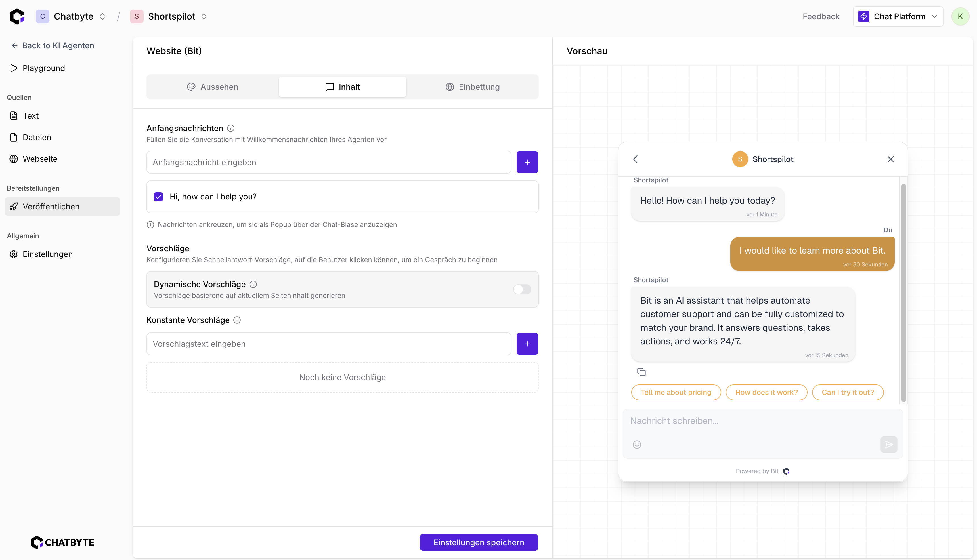The image size is (977, 560).
Task: Add starting message with plus button
Action: (x=527, y=162)
